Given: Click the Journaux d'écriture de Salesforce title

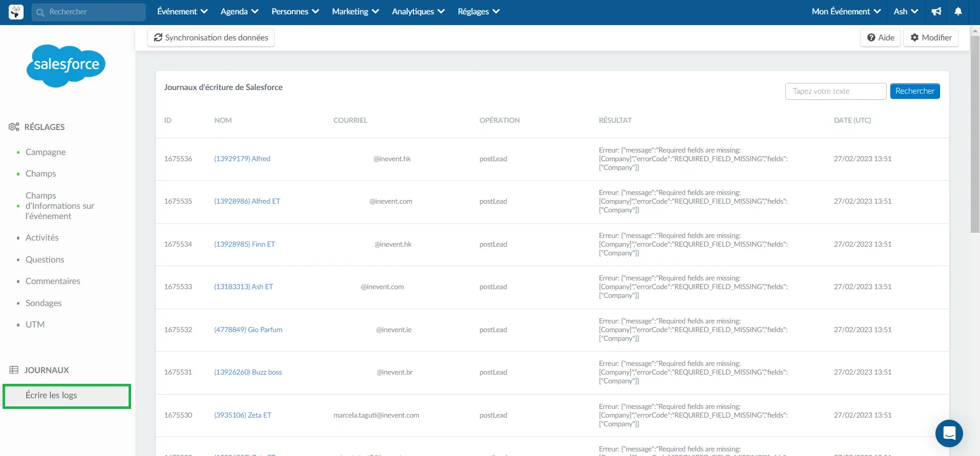Looking at the screenshot, I should coord(223,87).
